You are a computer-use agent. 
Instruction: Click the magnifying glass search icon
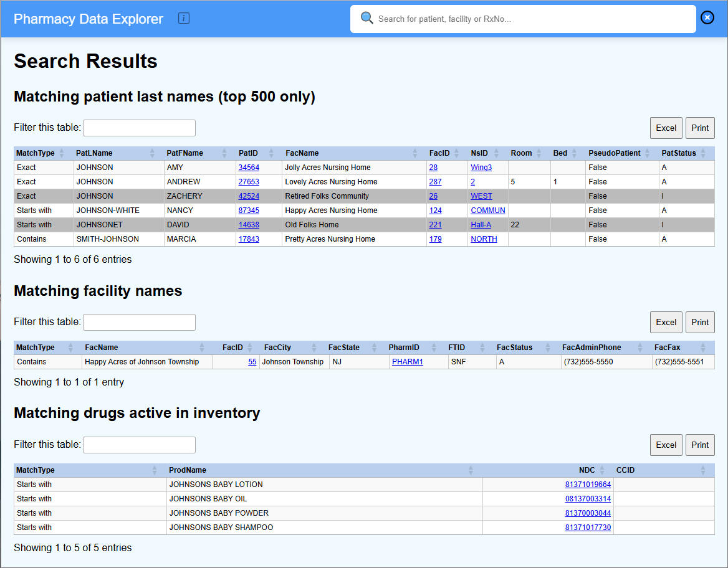coord(367,19)
